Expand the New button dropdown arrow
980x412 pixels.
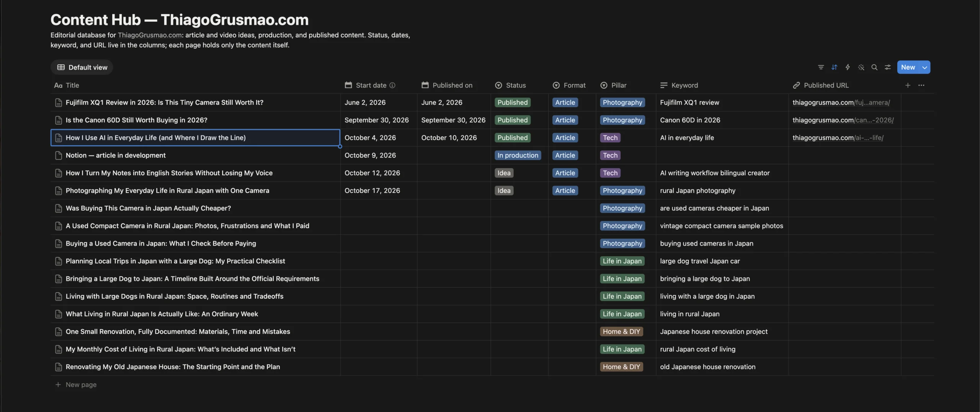pyautogui.click(x=925, y=67)
